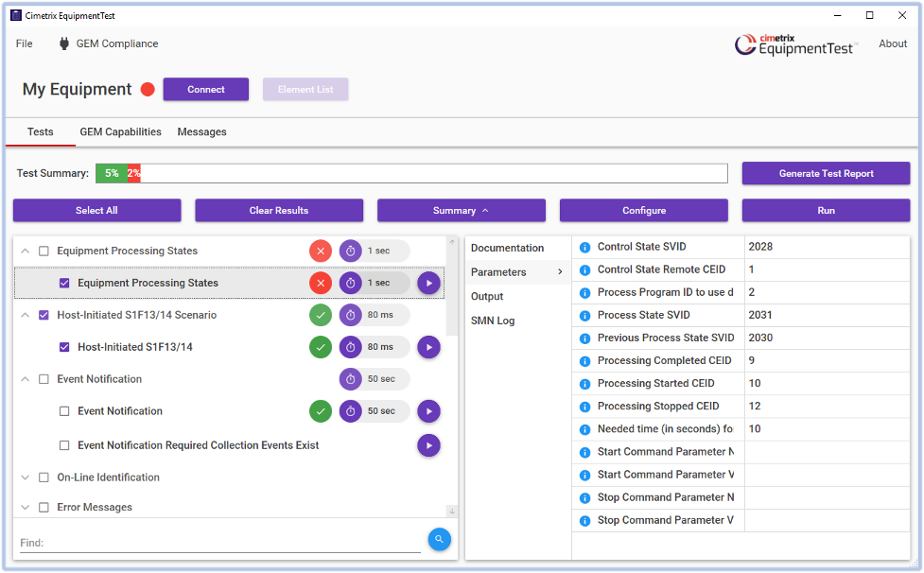This screenshot has height=573, width=924.
Task: Click the Configure button
Action: point(643,211)
